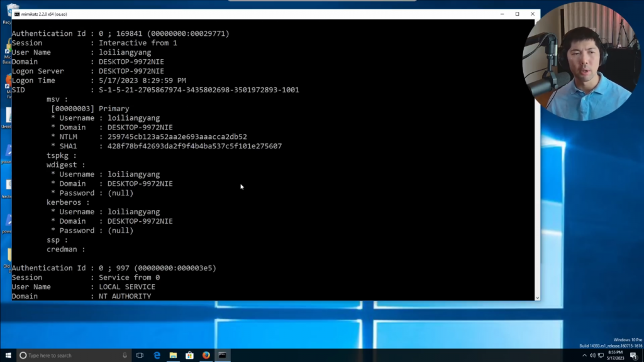Screen dimensions: 644x362
Task: Show hidden system tray icons
Action: [x=584, y=356]
